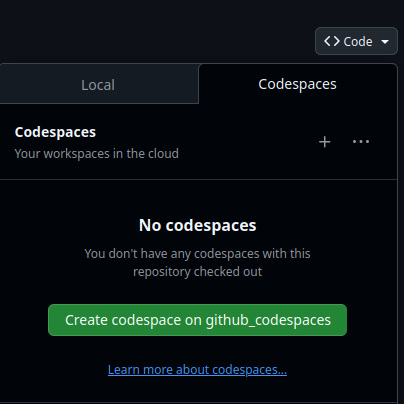Switch to the Local tab
404x404 pixels.
tap(99, 85)
